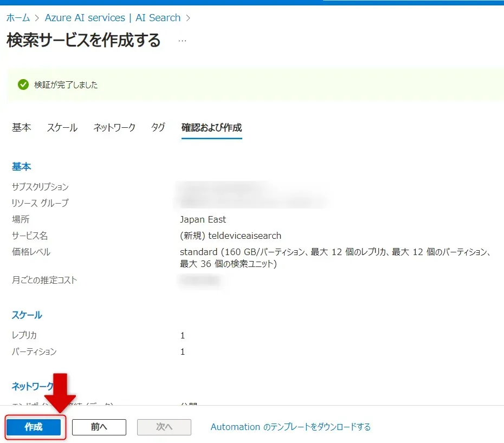Click the スケール section heading
This screenshot has width=504, height=443.
27,315
